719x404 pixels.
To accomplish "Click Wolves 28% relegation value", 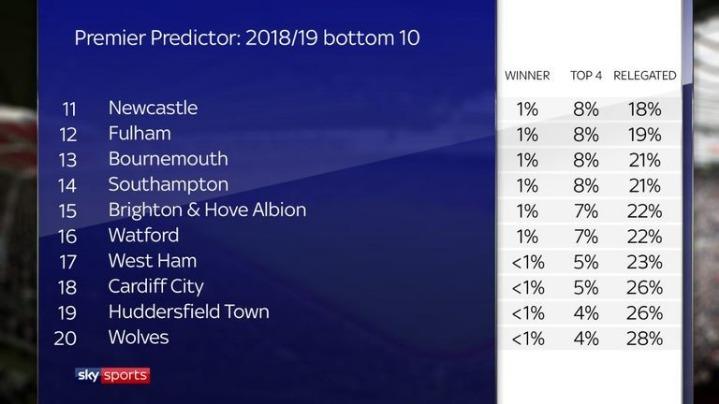I will click(645, 339).
